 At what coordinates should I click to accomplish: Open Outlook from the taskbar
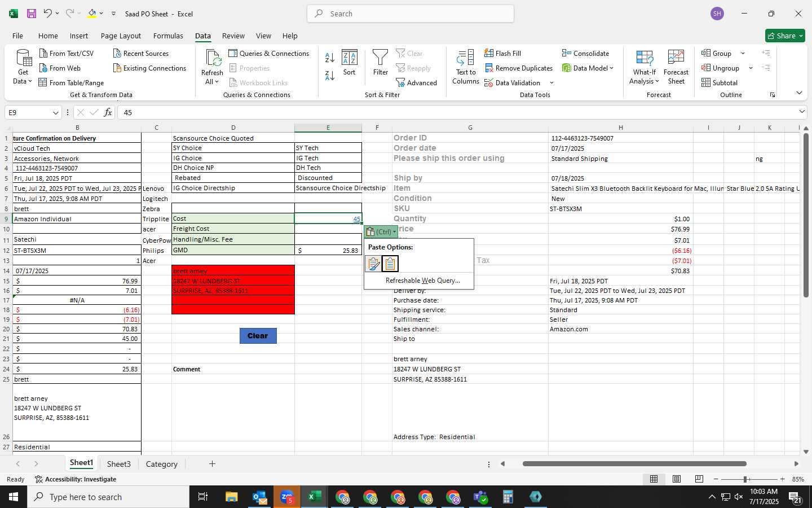point(259,497)
